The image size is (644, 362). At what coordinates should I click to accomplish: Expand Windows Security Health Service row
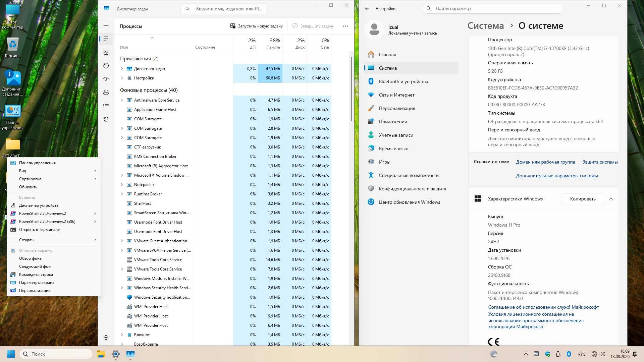pyautogui.click(x=122, y=288)
